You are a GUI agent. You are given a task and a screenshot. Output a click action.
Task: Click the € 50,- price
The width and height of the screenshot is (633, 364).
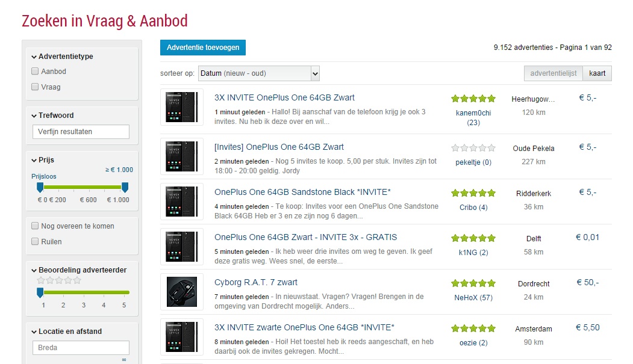587,283
